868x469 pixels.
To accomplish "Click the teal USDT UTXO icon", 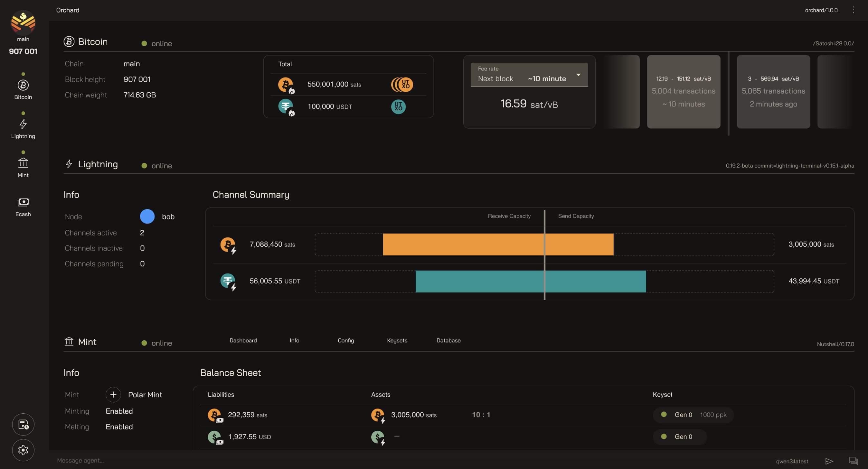I will pyautogui.click(x=398, y=106).
